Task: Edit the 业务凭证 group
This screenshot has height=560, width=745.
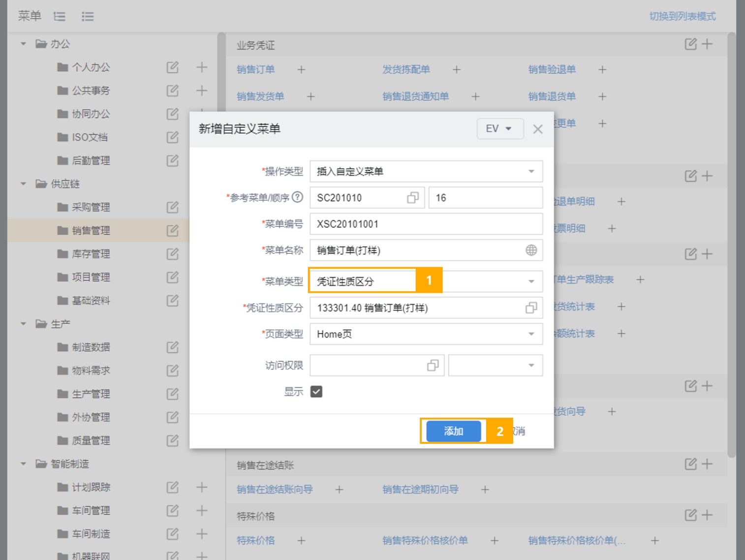Action: (x=691, y=44)
